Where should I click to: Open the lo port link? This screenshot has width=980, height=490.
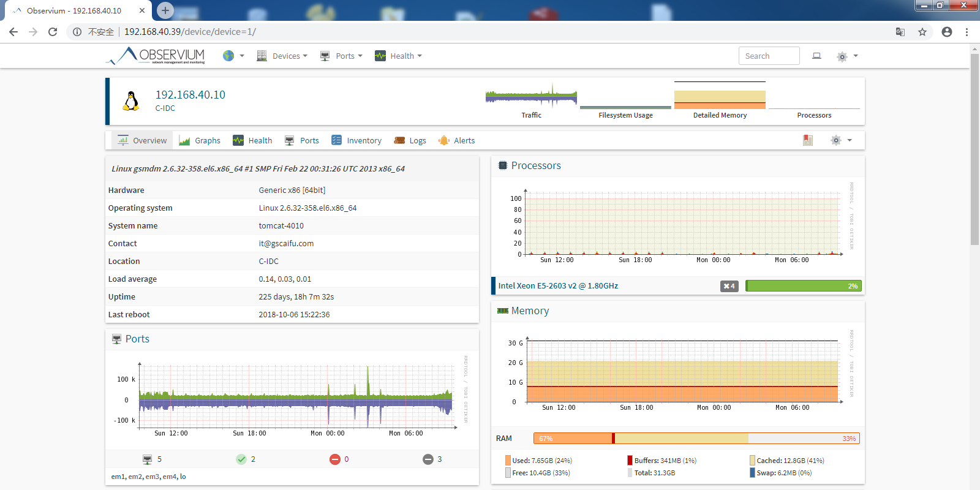(x=183, y=477)
